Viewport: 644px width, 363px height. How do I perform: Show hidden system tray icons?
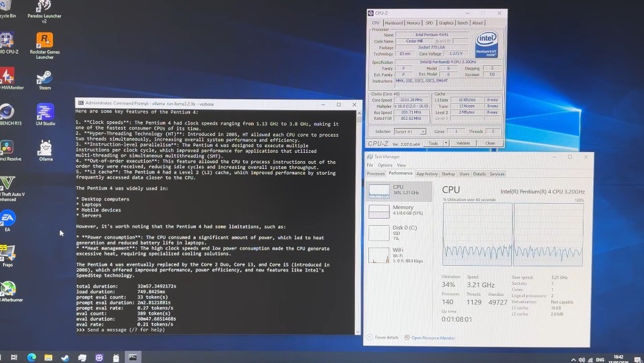click(573, 360)
